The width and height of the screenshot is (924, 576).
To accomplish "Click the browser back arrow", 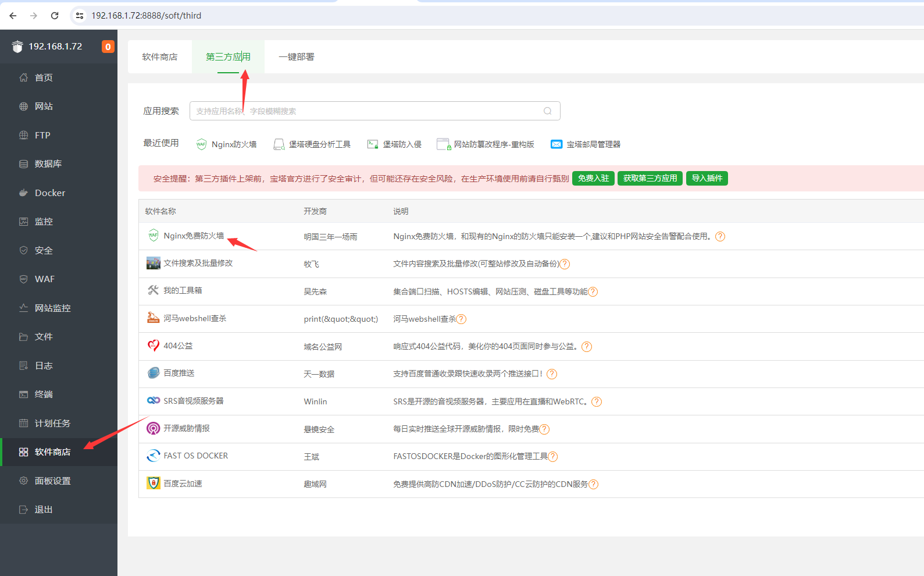I will point(13,16).
